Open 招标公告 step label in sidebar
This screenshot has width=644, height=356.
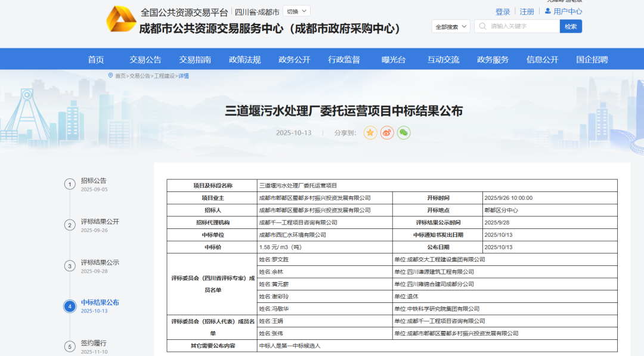(94, 180)
